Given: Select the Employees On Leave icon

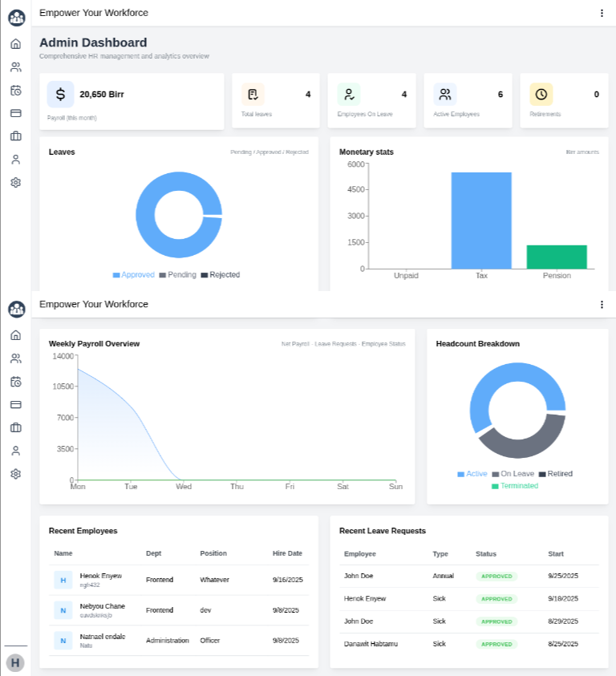Looking at the screenshot, I should tap(349, 95).
